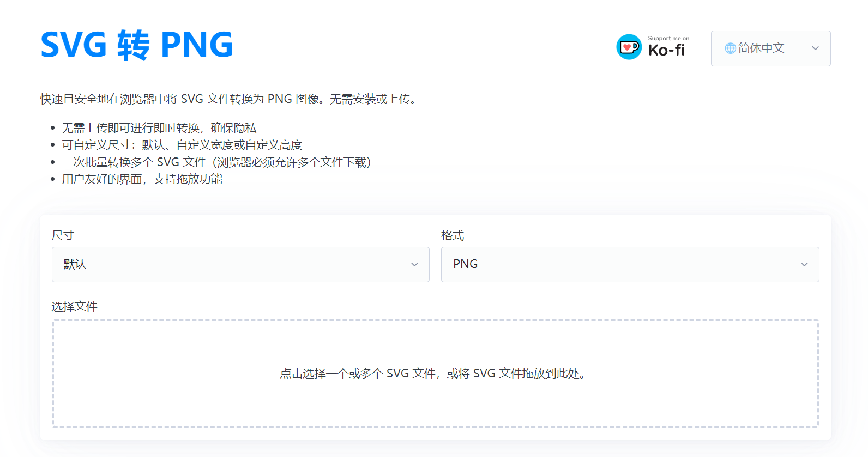The width and height of the screenshot is (868, 457).
Task: Click the chevron arrow of the language selector
Action: [x=815, y=48]
